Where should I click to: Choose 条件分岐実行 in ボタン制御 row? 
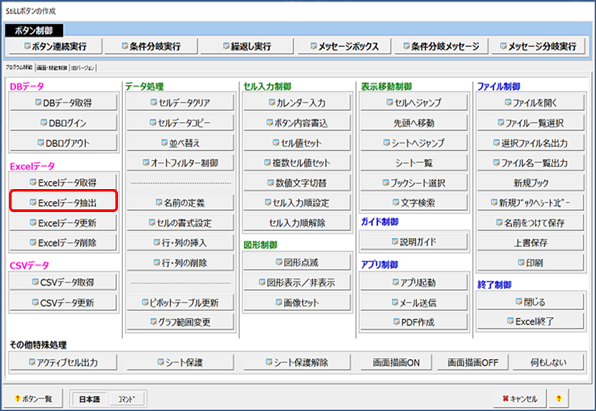(151, 46)
